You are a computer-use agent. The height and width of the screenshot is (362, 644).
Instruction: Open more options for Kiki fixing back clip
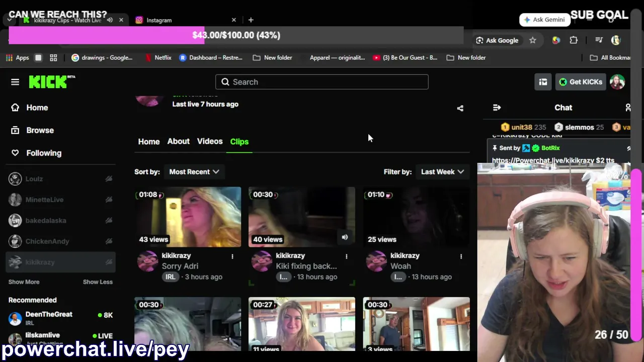(347, 256)
